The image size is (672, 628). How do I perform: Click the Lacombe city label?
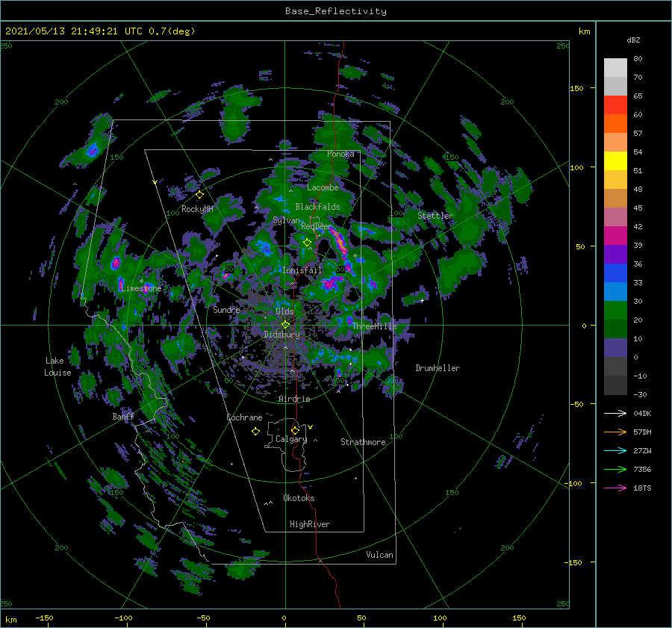(323, 187)
